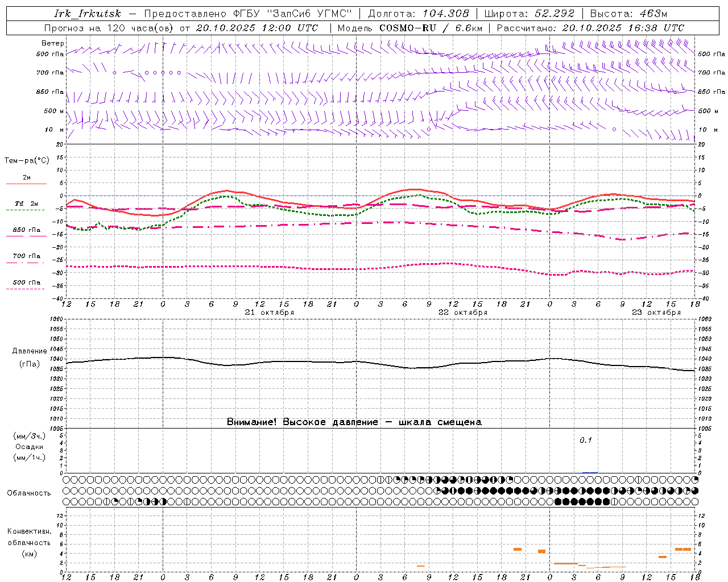Click the forecast start 20.10.2025 12:00 UTC
Viewport: 728px width, 582px height.
257,28
